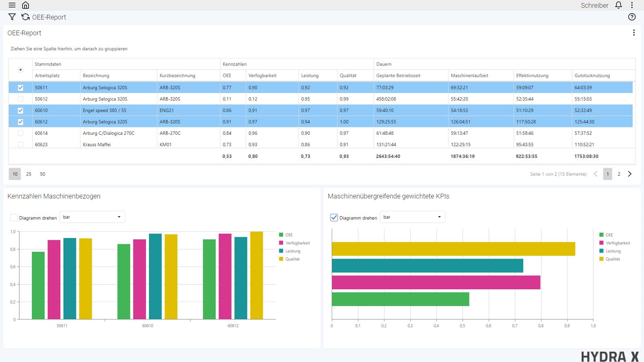This screenshot has width=644, height=362.
Task: Open the top-right user options menu
Action: 632,5
